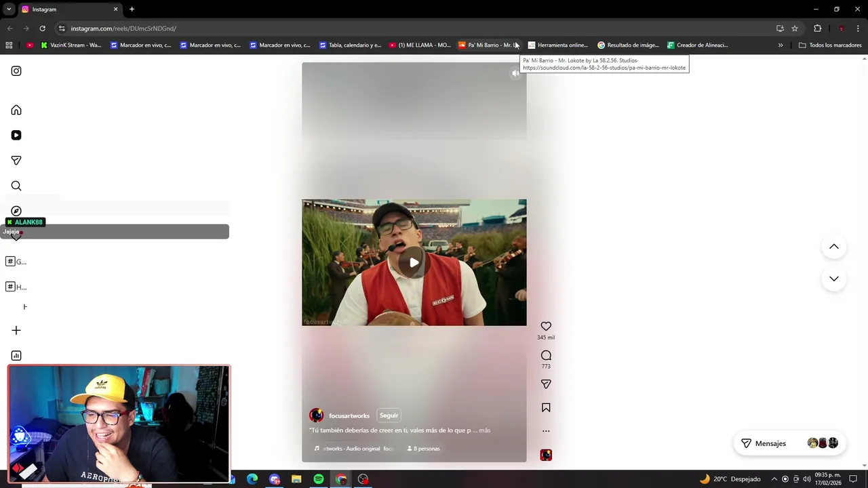Go to the next reel with the down arrow
The height and width of the screenshot is (488, 868).
click(834, 279)
